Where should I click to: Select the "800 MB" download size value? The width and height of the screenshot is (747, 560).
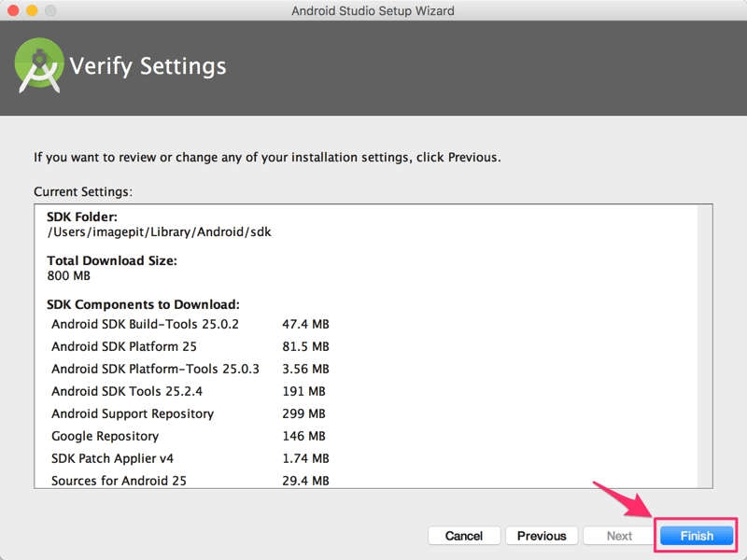68,275
